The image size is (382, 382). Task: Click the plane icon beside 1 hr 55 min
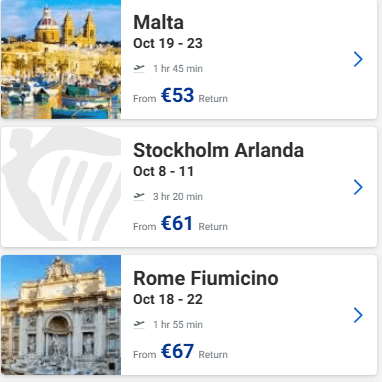tap(139, 324)
